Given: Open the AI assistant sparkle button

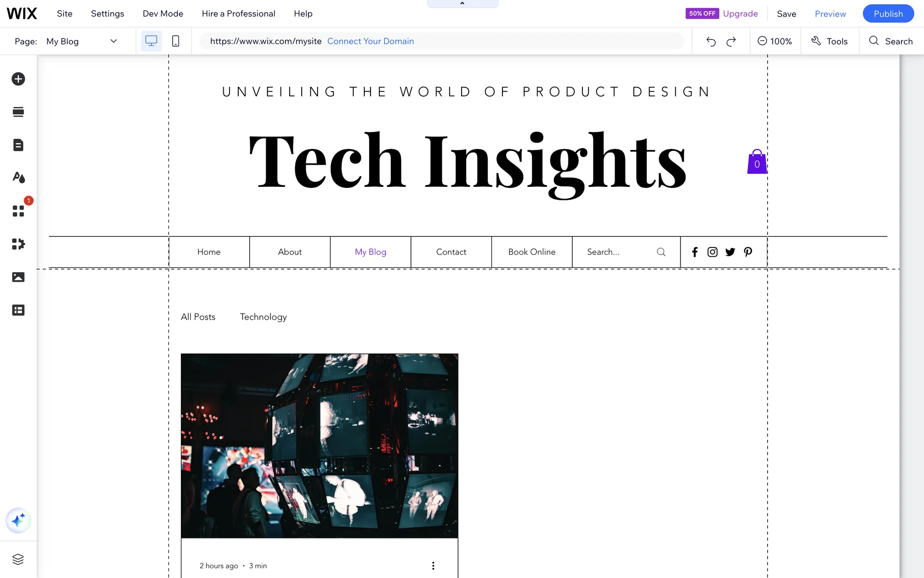Looking at the screenshot, I should pos(18,520).
